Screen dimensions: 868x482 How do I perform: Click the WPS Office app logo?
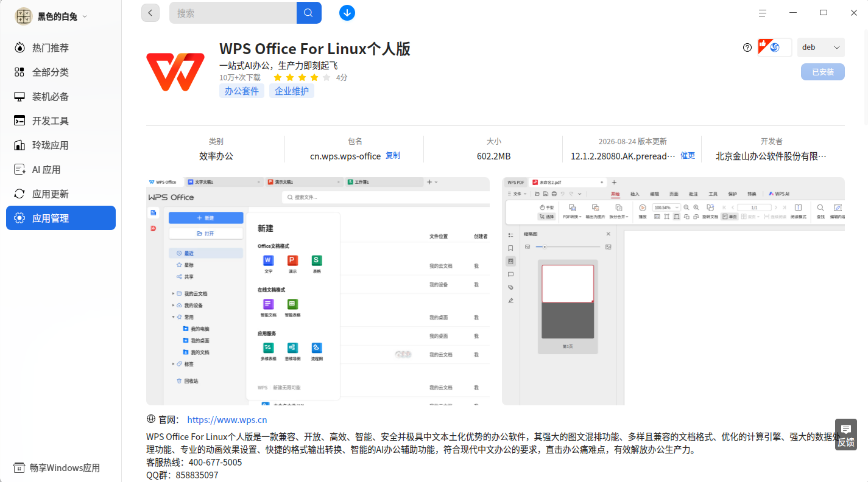coord(175,72)
